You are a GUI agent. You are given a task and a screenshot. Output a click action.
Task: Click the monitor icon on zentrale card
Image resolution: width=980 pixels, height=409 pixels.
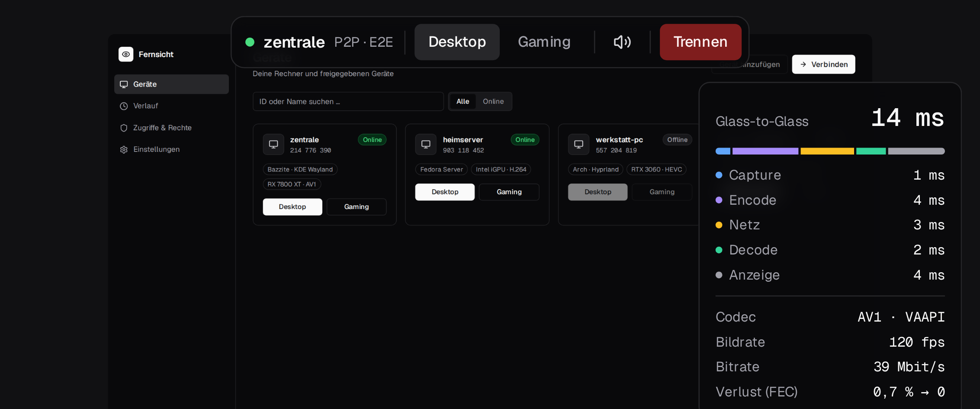click(x=273, y=145)
